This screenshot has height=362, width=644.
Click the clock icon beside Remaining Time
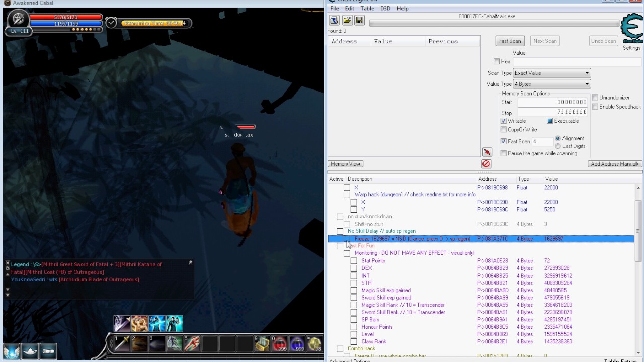pyautogui.click(x=111, y=23)
